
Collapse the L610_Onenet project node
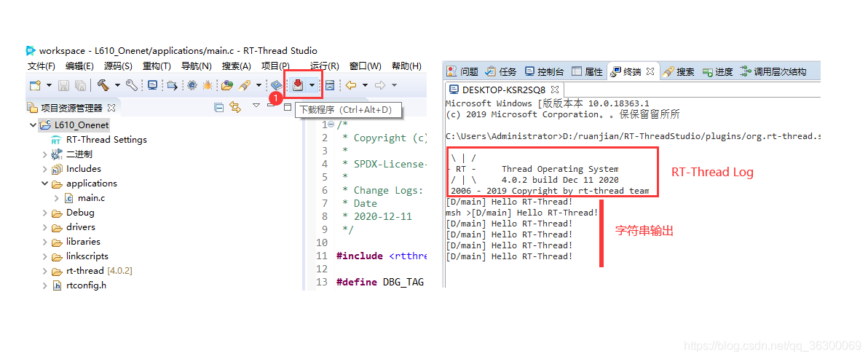point(33,125)
